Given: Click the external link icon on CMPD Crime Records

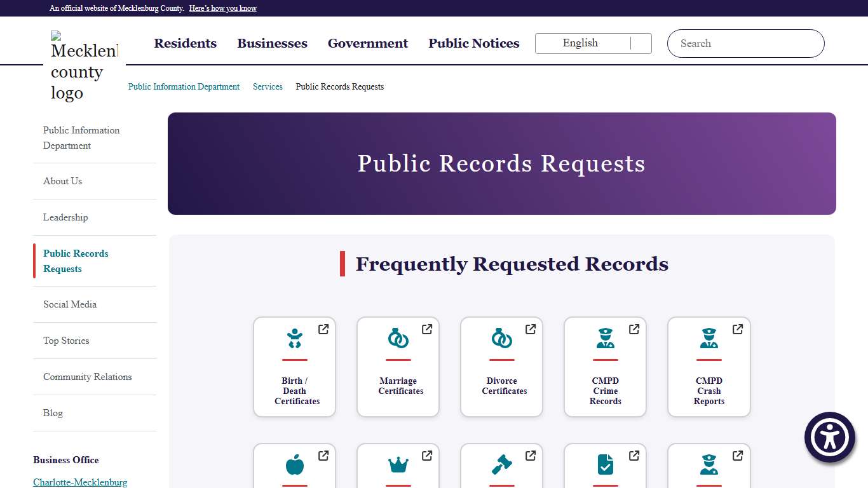Looking at the screenshot, I should 634,329.
